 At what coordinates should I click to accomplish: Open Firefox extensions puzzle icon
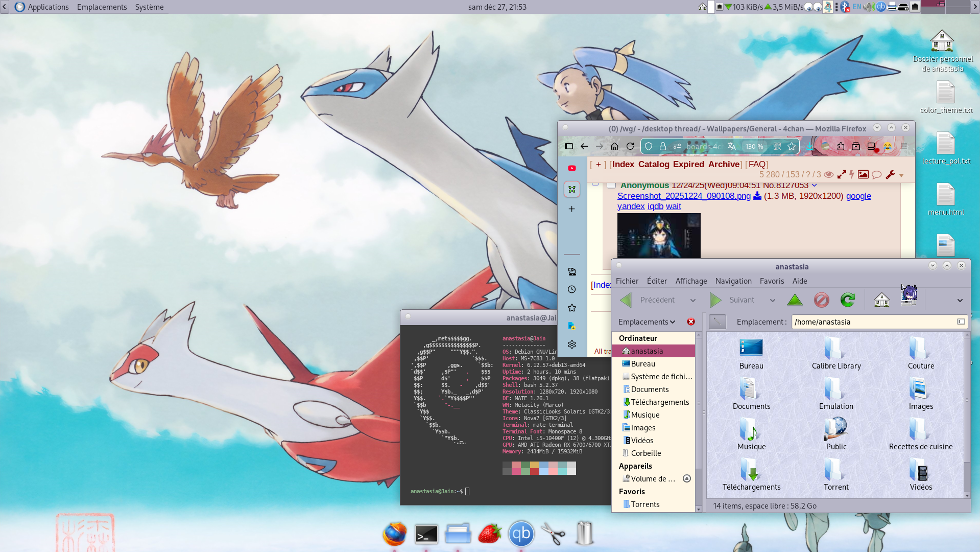841,146
